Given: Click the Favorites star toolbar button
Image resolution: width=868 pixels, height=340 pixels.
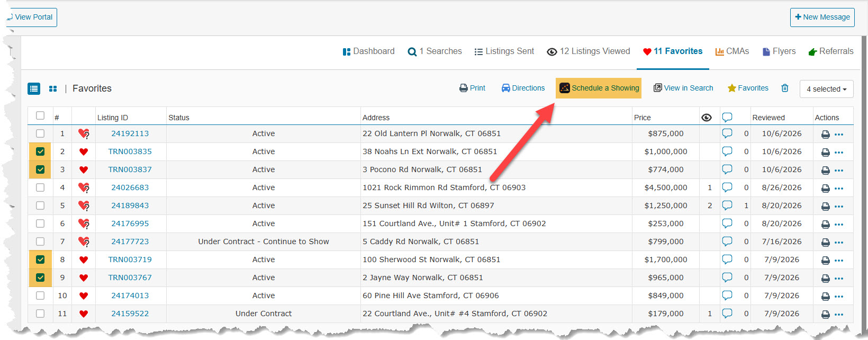Looking at the screenshot, I should (x=748, y=88).
